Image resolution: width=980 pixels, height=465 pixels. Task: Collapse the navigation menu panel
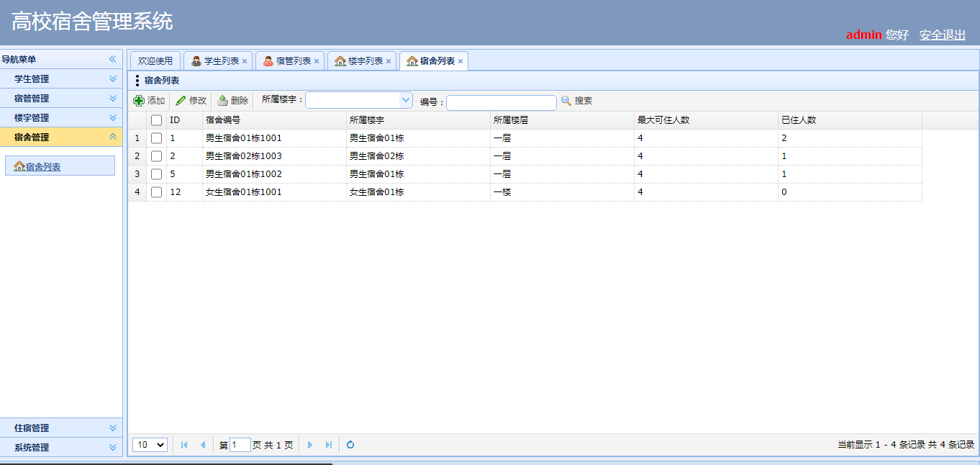112,59
